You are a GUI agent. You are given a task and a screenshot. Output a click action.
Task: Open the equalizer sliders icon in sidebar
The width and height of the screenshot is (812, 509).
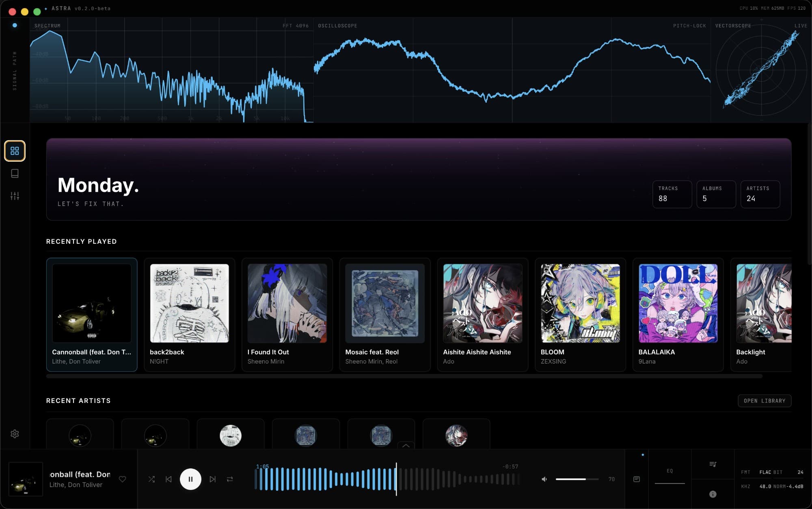tap(15, 196)
